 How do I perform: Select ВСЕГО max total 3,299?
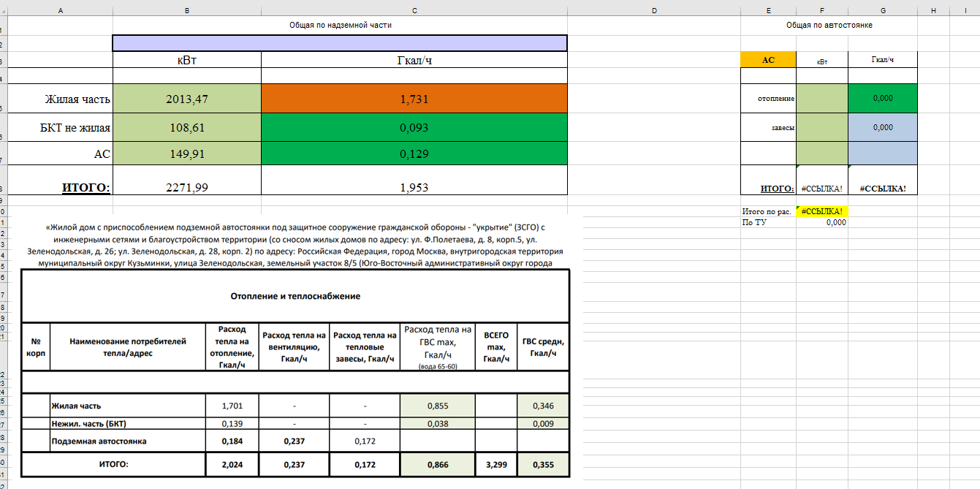[496, 464]
